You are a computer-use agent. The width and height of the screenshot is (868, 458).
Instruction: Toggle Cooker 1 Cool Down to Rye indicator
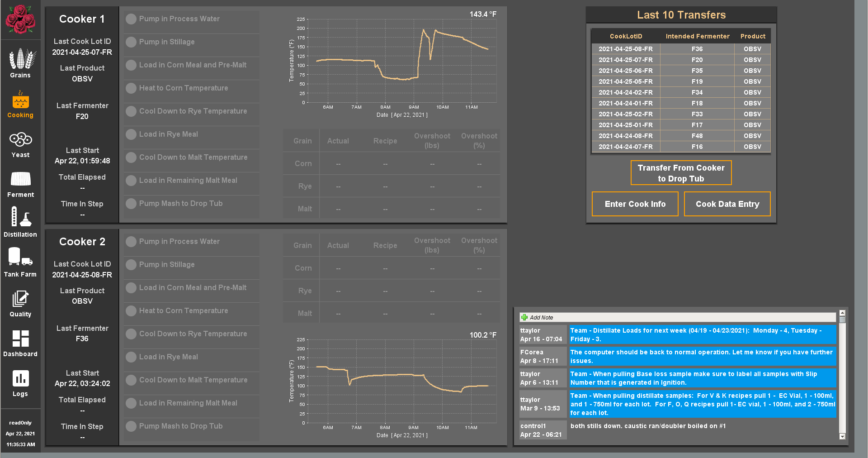(131, 111)
